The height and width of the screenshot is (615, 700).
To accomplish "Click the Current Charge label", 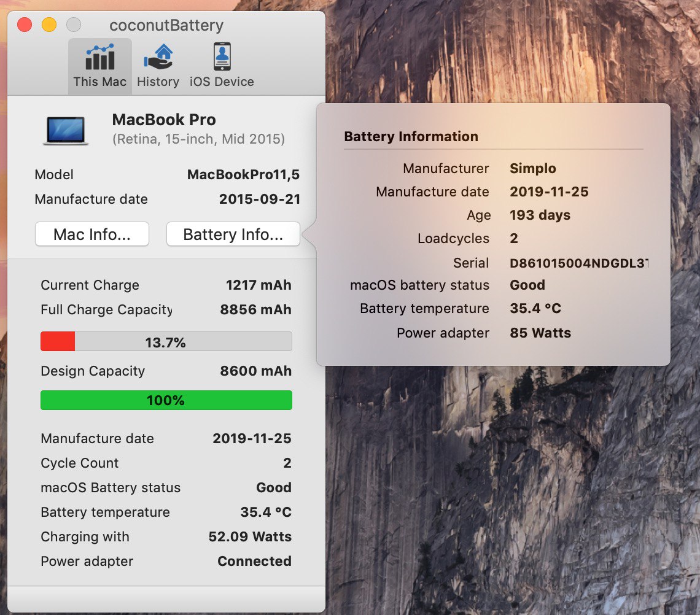I will [90, 285].
